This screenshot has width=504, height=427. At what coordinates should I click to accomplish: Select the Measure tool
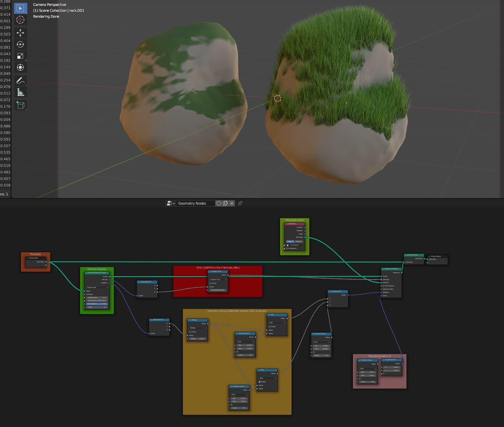coord(20,93)
